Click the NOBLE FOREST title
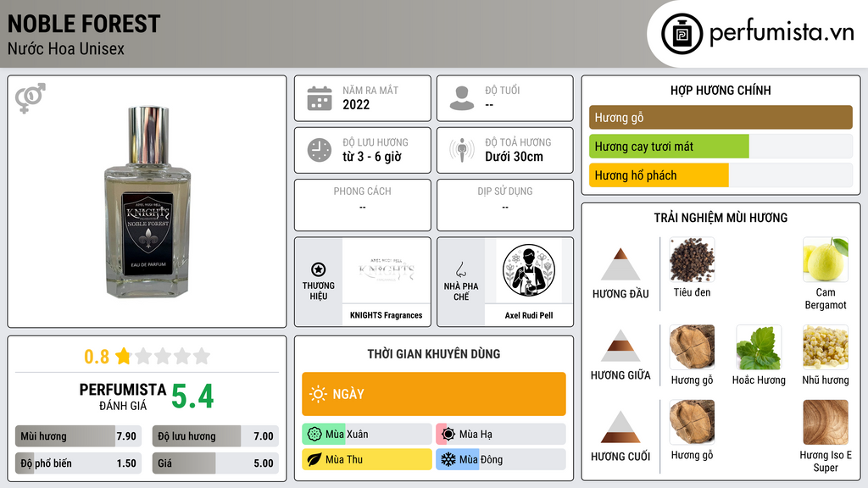This screenshot has width=868, height=488. (x=84, y=25)
